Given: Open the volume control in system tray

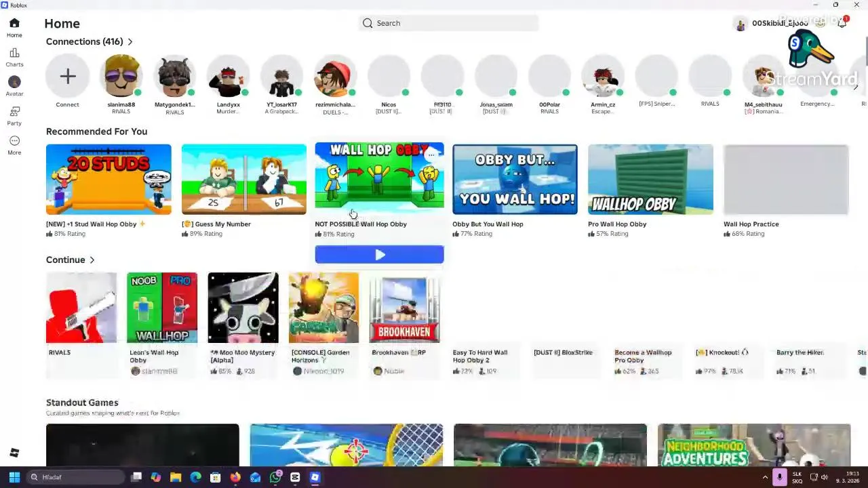Looking at the screenshot, I should (825, 477).
